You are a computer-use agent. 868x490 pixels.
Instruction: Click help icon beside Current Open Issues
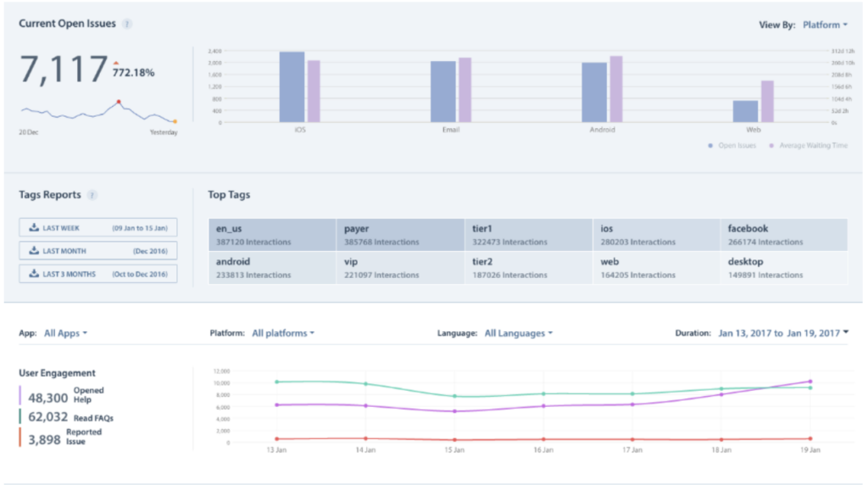(127, 25)
